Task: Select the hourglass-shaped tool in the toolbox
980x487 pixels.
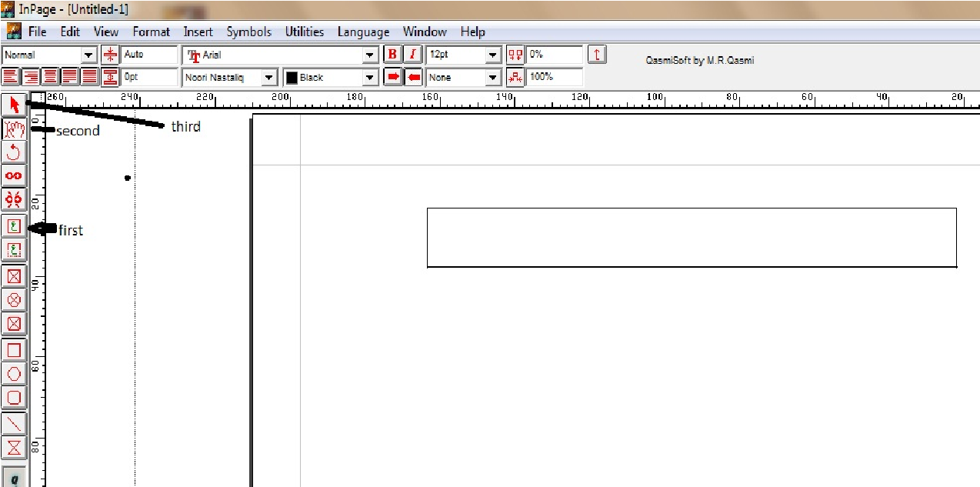Action: point(14,448)
